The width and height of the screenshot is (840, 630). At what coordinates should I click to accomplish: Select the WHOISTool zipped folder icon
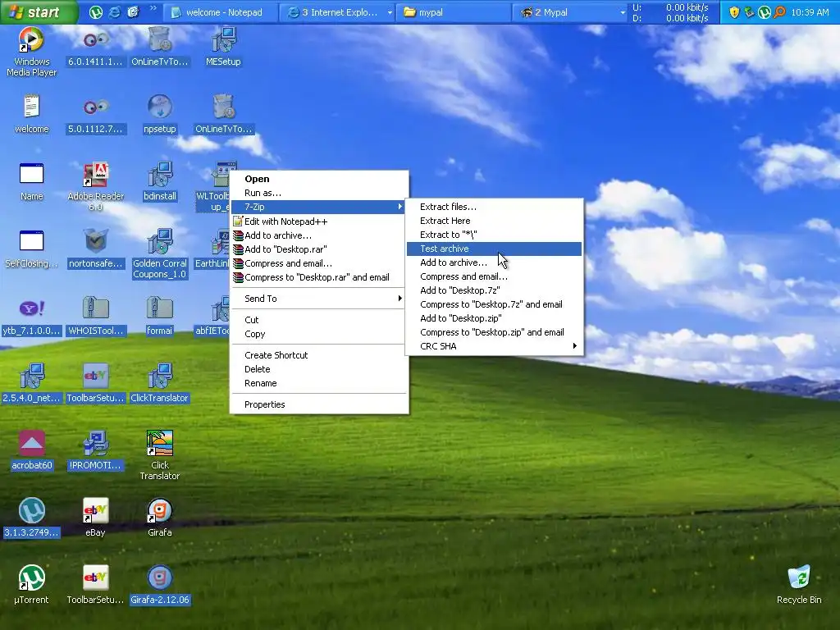click(x=95, y=308)
